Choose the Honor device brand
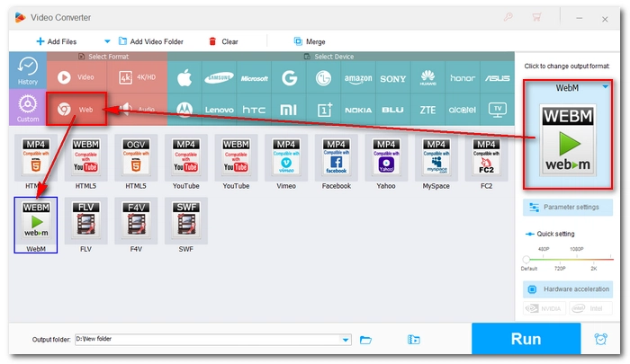This screenshot has height=364, width=630. coord(463,78)
